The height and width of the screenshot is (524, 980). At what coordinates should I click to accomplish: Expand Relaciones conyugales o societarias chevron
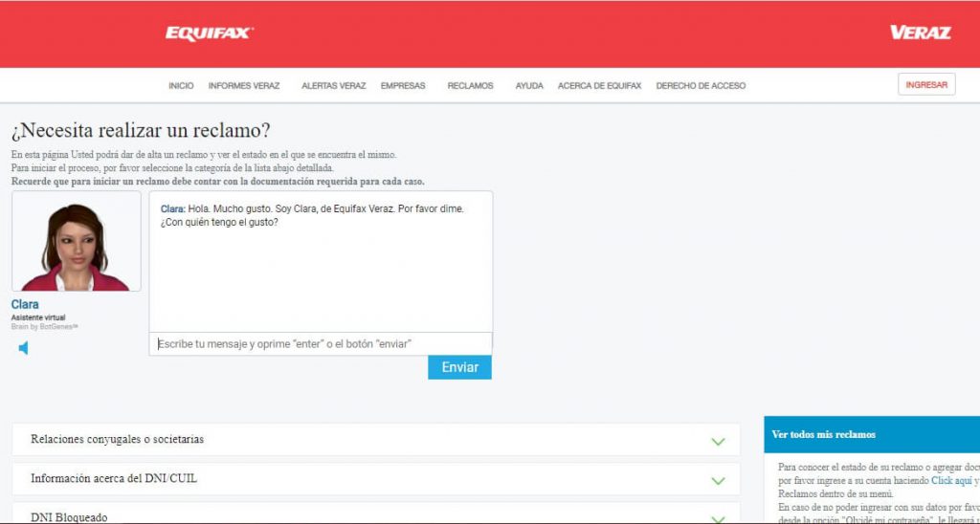(x=718, y=441)
